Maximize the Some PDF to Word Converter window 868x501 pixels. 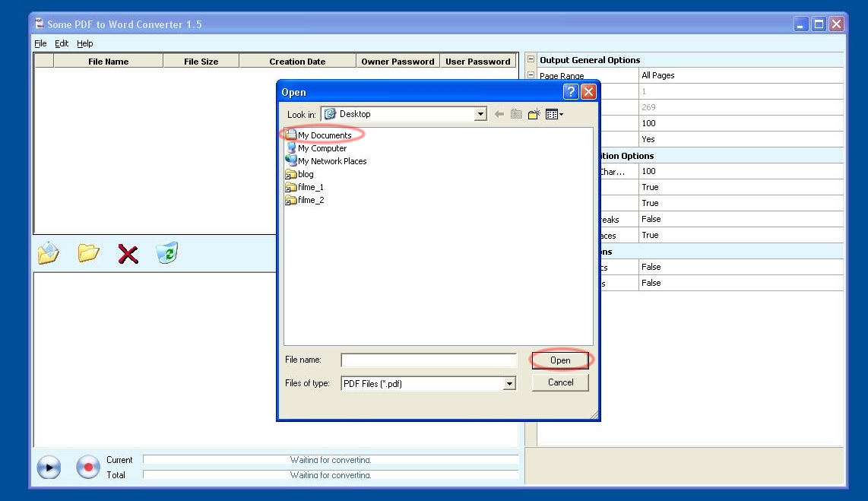coord(819,24)
